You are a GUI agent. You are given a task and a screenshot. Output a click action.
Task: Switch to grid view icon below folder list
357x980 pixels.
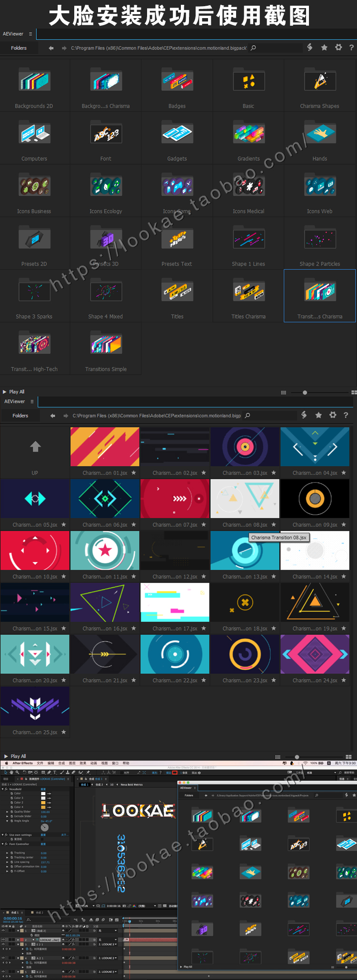[354, 393]
